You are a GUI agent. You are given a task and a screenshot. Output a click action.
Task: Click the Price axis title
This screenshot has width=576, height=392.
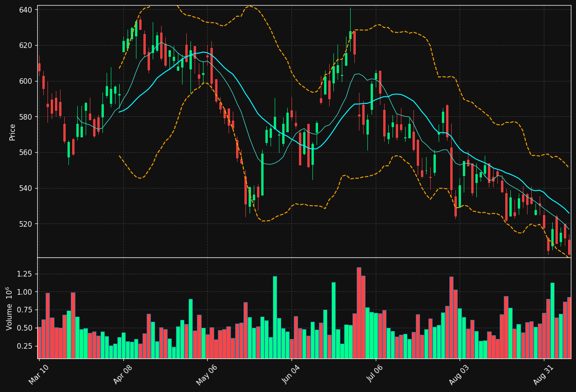click(13, 132)
